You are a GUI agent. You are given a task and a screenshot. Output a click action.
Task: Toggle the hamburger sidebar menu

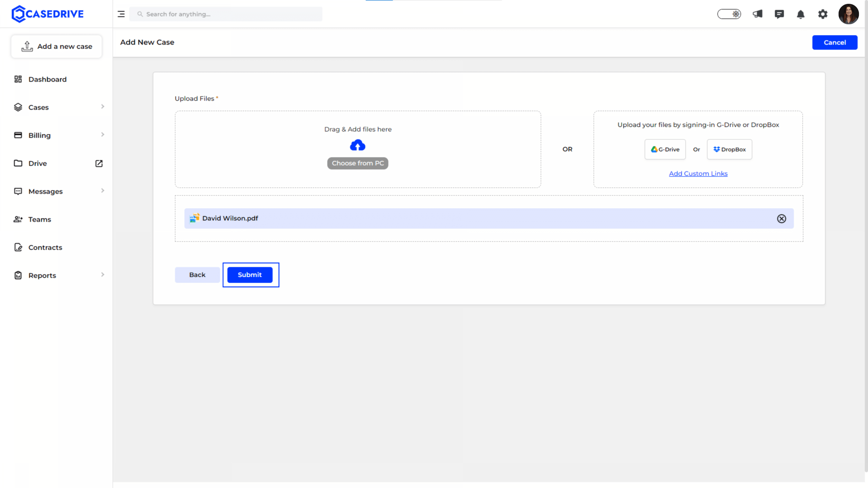click(x=121, y=14)
